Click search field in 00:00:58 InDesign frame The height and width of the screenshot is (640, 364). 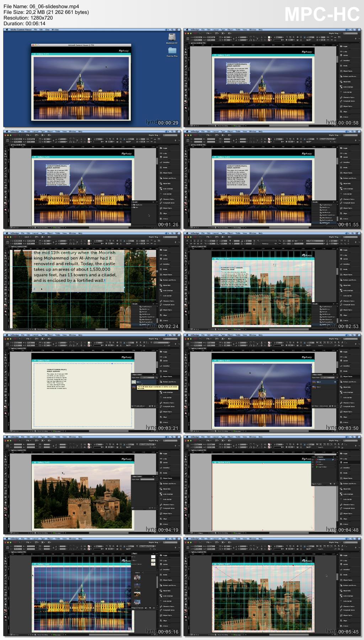coord(350,33)
